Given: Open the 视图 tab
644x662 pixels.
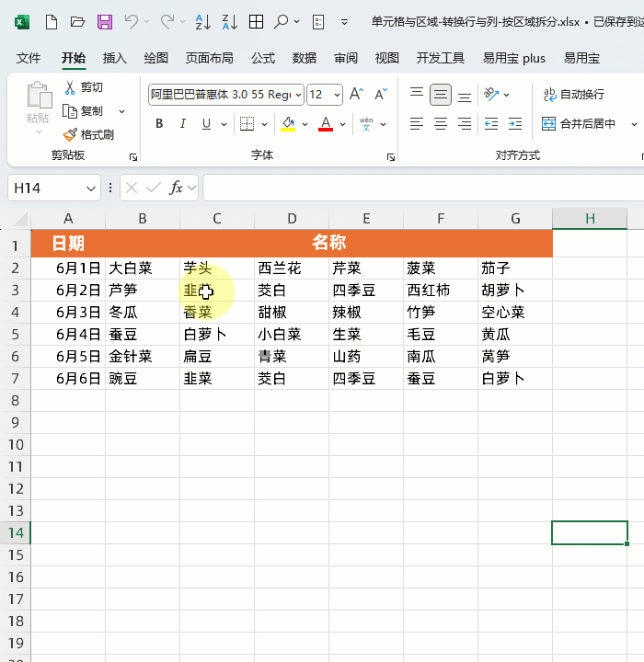Looking at the screenshot, I should pyautogui.click(x=387, y=58).
